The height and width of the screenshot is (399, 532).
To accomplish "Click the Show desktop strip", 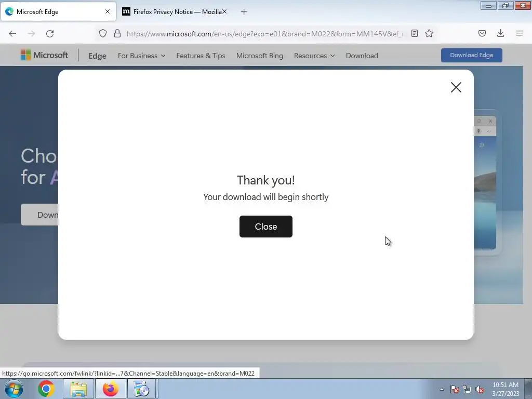I will (528, 389).
